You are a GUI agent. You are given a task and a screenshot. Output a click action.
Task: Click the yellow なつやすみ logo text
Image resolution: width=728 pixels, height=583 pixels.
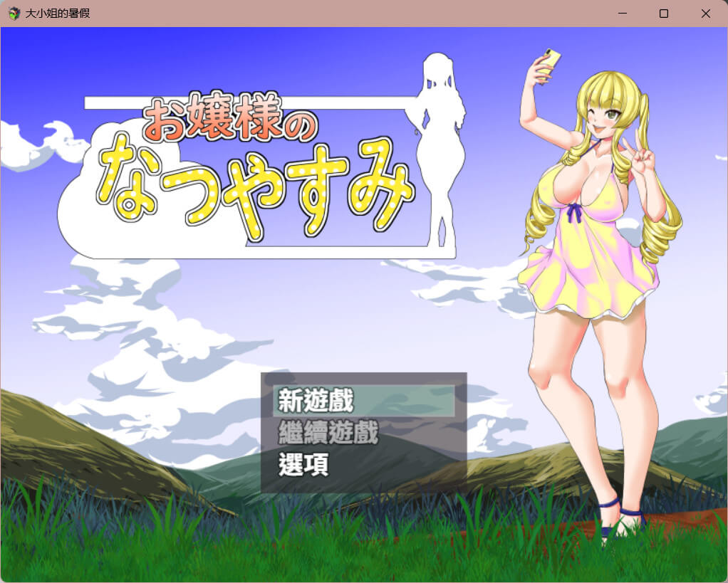(255, 187)
